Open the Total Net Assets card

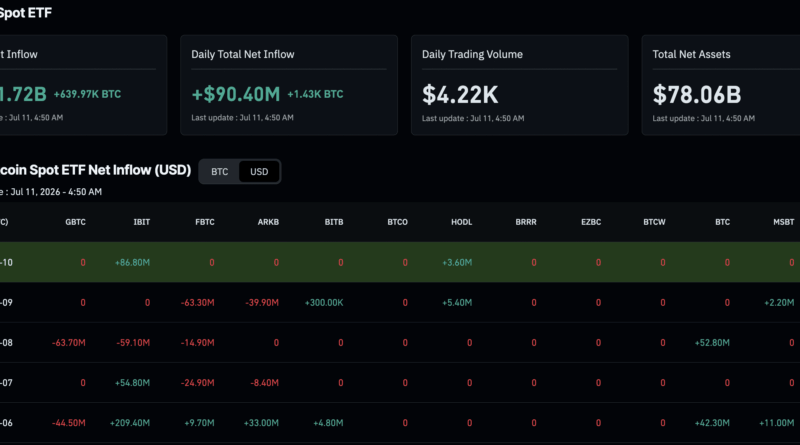click(721, 85)
